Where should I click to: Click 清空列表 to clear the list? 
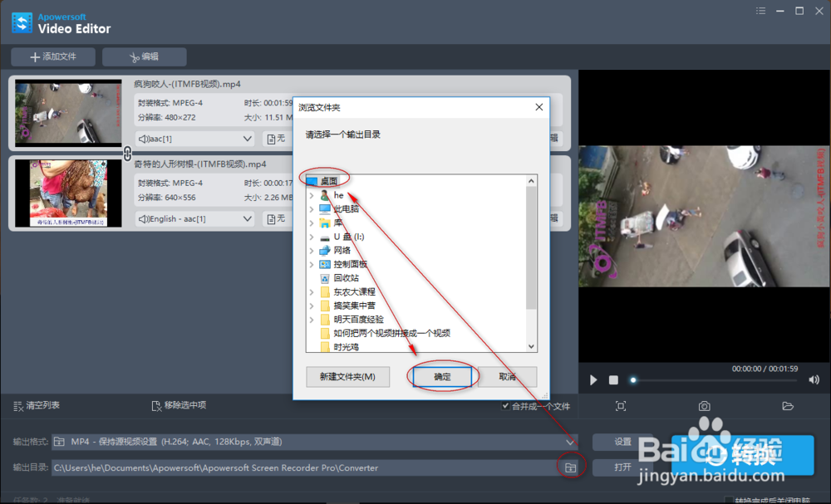37,405
